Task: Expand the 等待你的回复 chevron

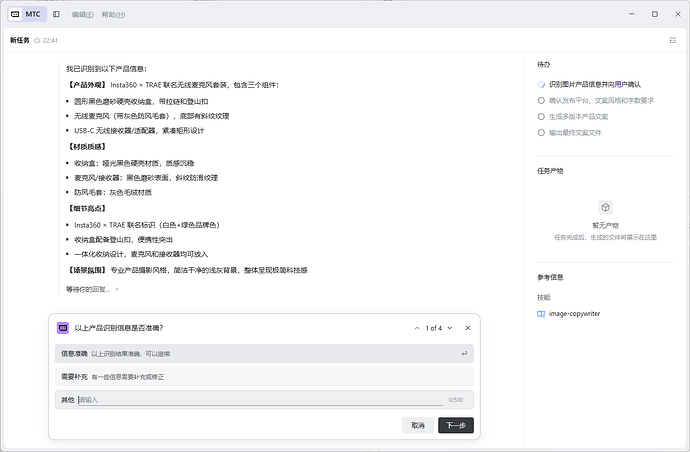Action: pos(117,289)
